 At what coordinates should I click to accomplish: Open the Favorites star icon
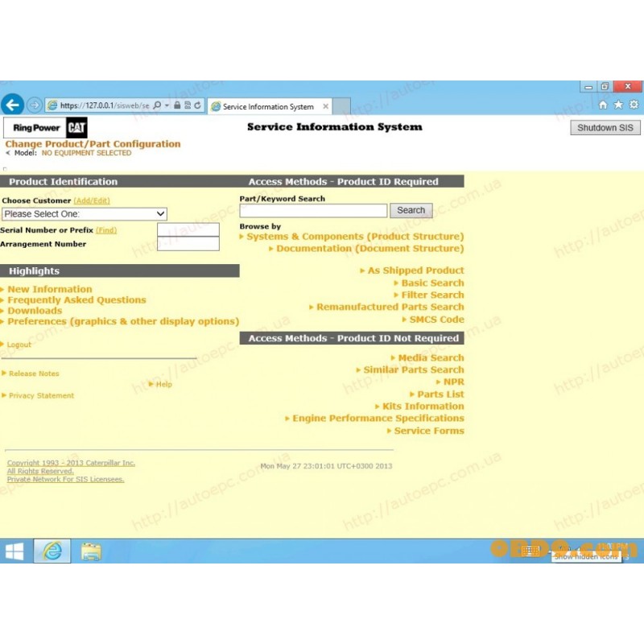(618, 105)
